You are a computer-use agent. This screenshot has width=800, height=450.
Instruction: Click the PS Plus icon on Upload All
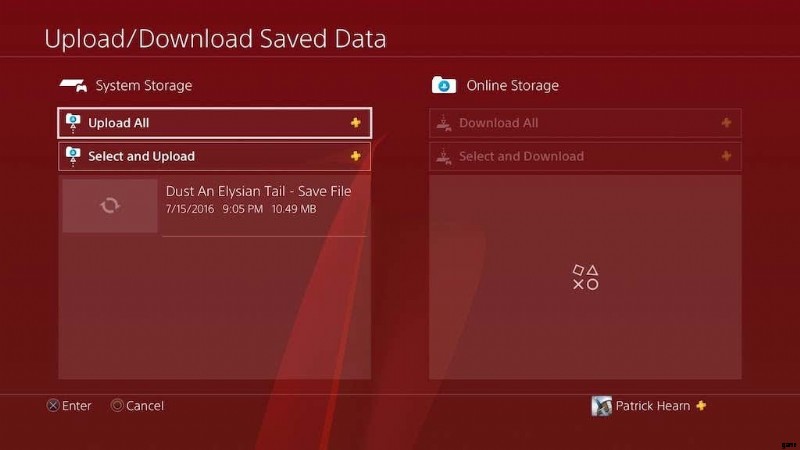tap(356, 122)
